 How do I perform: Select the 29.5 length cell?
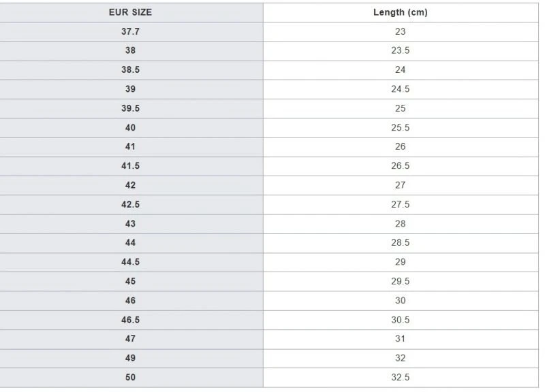pos(401,281)
